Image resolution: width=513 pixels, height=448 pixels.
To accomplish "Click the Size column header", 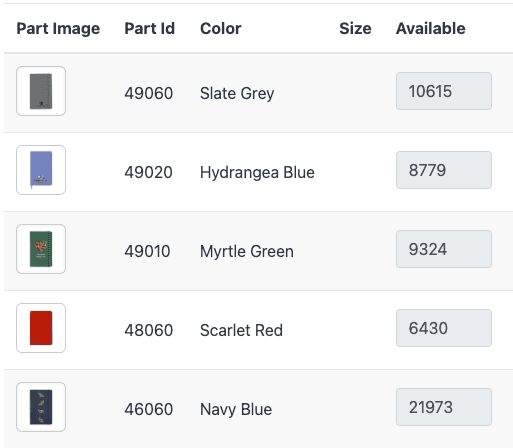I will coord(355,29).
